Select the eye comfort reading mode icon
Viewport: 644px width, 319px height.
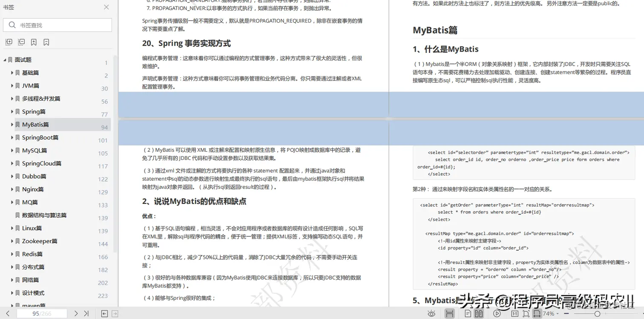[431, 313]
